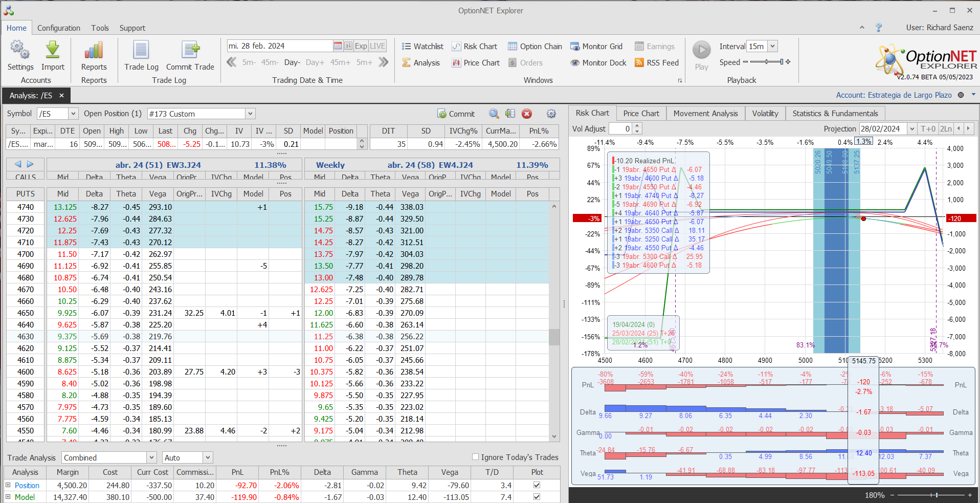The height and width of the screenshot is (503, 980).
Task: Switch to the Tools ribbon tab
Action: click(x=100, y=28)
